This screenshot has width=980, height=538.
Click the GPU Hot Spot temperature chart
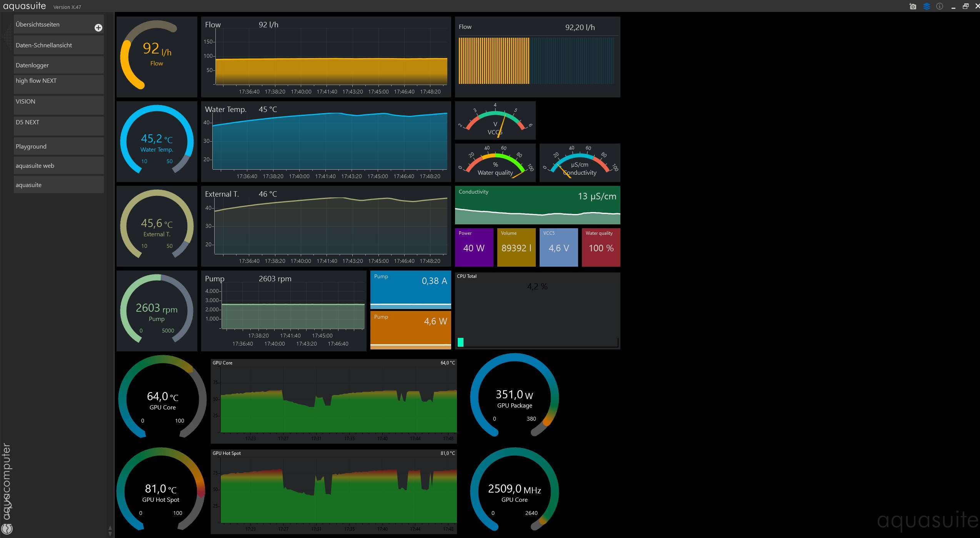(x=333, y=491)
